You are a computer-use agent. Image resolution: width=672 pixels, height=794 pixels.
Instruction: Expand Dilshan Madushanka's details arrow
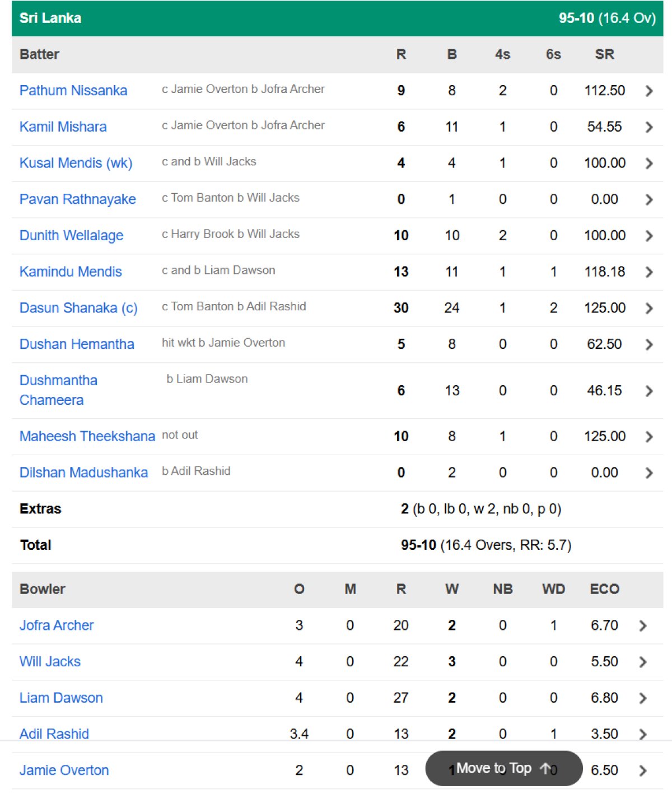(x=649, y=473)
